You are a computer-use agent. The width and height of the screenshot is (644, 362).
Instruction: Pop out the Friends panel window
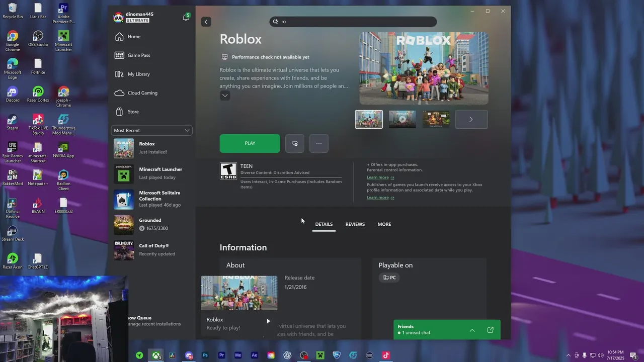tap(490, 330)
